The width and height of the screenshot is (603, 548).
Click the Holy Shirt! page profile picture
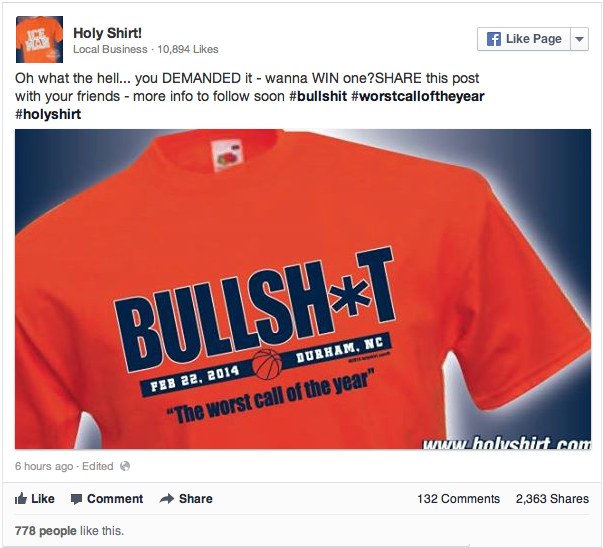click(39, 39)
